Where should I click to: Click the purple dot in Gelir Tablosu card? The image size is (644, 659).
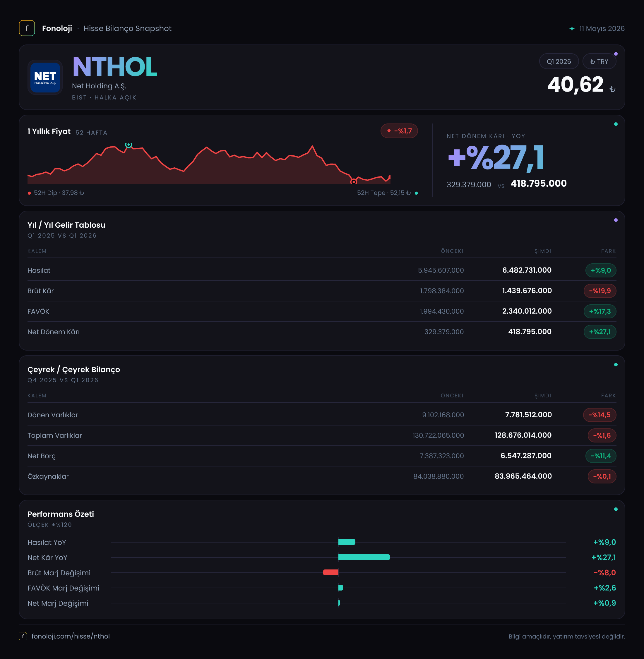coord(616,220)
